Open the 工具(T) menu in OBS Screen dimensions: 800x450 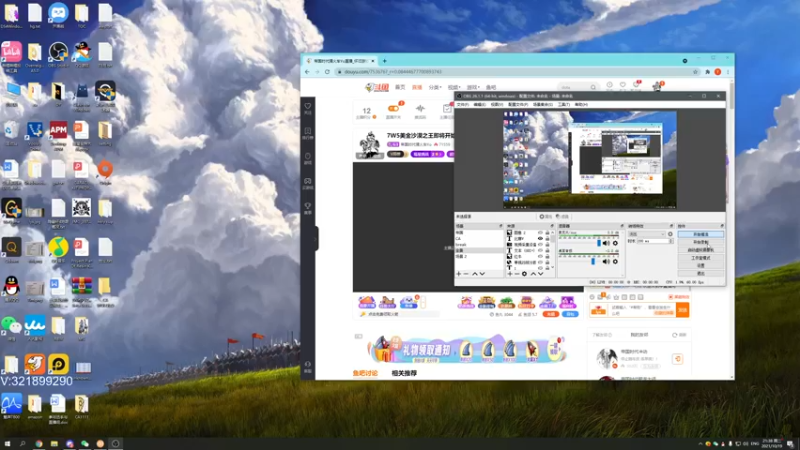pos(563,105)
